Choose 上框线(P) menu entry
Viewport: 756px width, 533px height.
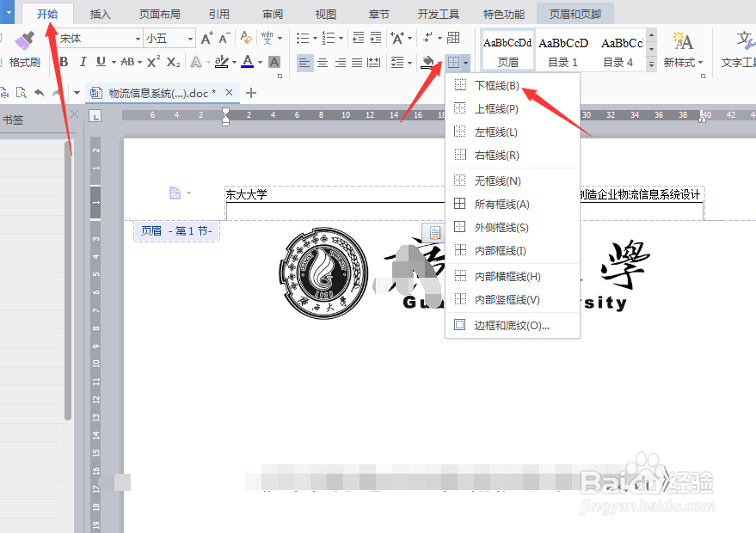click(x=512, y=109)
